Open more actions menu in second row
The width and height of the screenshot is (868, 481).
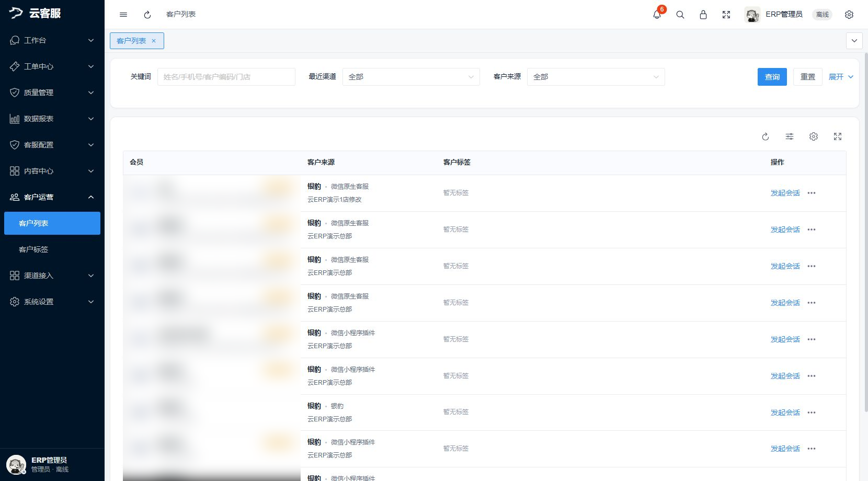click(812, 230)
